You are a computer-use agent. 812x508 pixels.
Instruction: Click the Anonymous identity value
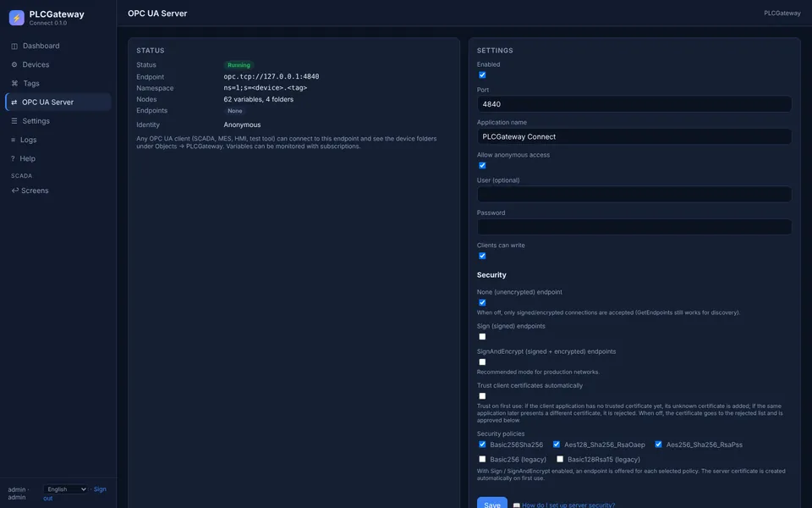click(x=242, y=125)
